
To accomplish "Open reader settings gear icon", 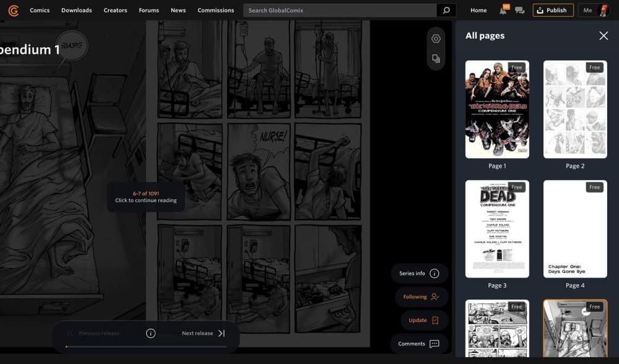I will (436, 38).
